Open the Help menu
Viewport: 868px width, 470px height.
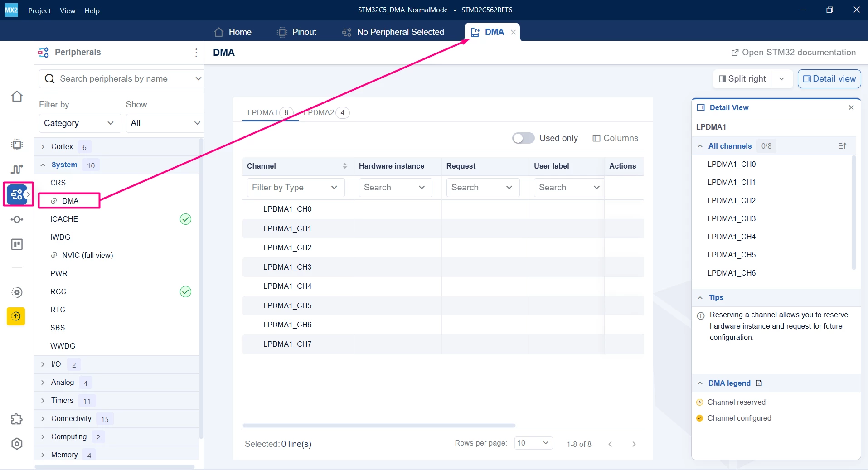[x=92, y=10]
